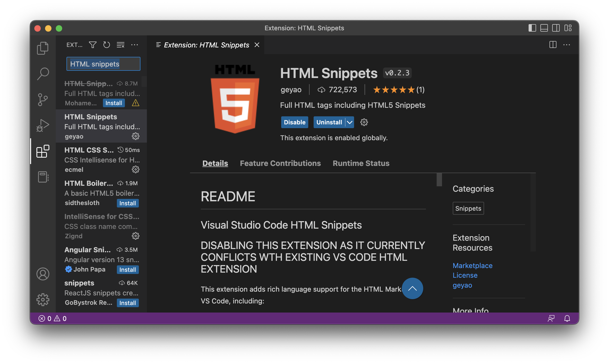
Task: Select HTML CSS Support extension in list
Action: 101,159
